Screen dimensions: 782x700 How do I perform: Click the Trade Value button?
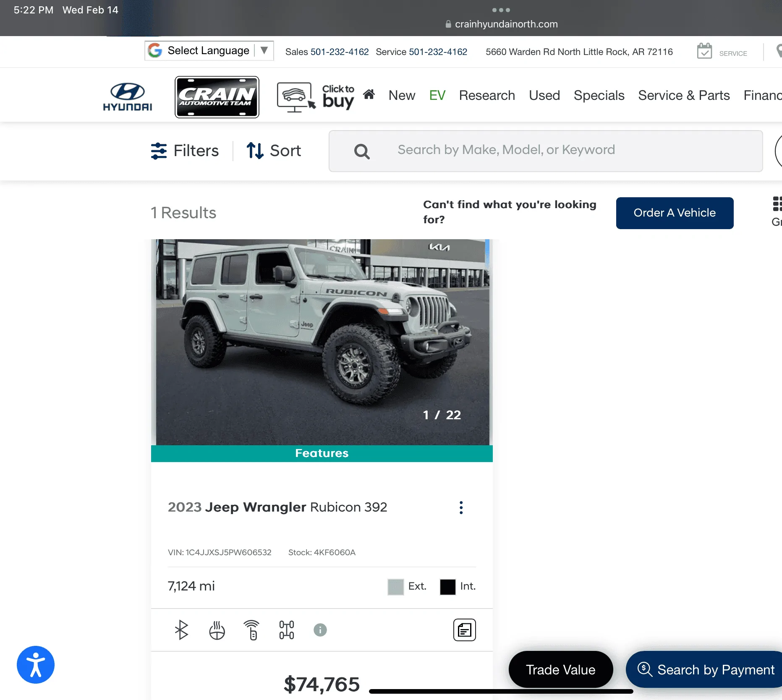pyautogui.click(x=560, y=669)
